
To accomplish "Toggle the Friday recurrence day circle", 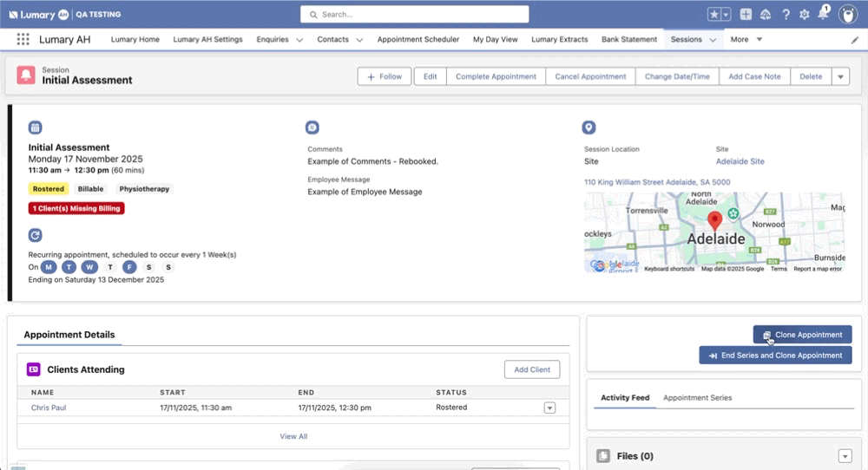I will (x=129, y=267).
